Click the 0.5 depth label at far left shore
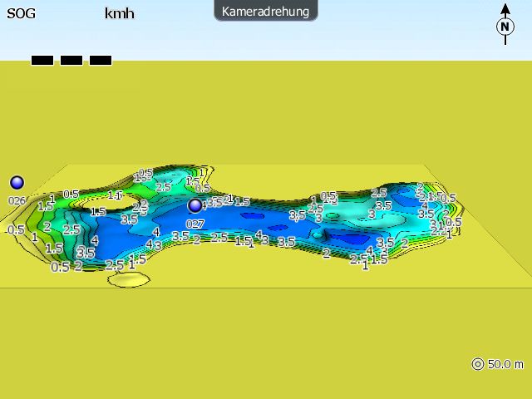The image size is (532, 399). pyautogui.click(x=16, y=230)
